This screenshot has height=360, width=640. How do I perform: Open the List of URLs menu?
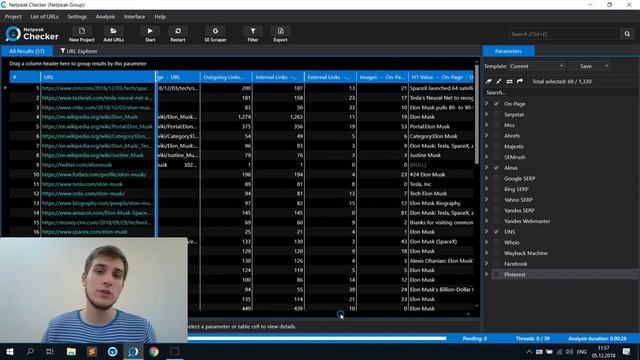[44, 17]
